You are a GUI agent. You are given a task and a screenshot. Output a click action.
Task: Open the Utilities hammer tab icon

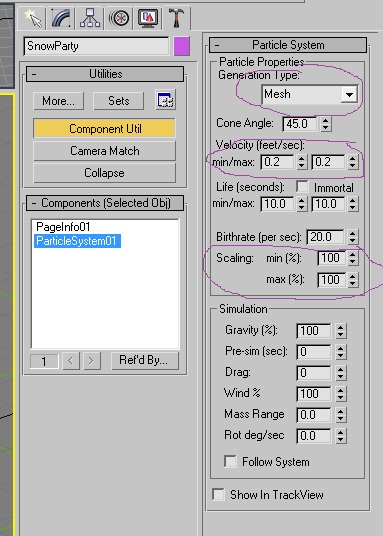pos(176,18)
